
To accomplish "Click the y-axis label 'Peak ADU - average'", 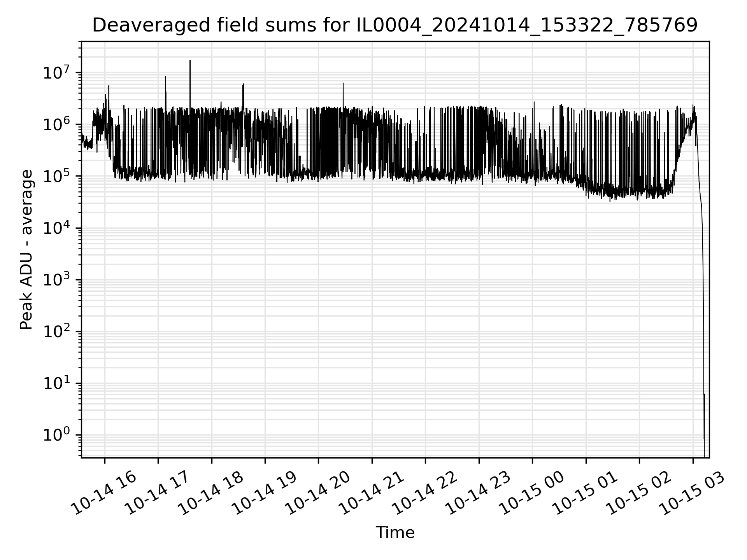I will click(26, 249).
